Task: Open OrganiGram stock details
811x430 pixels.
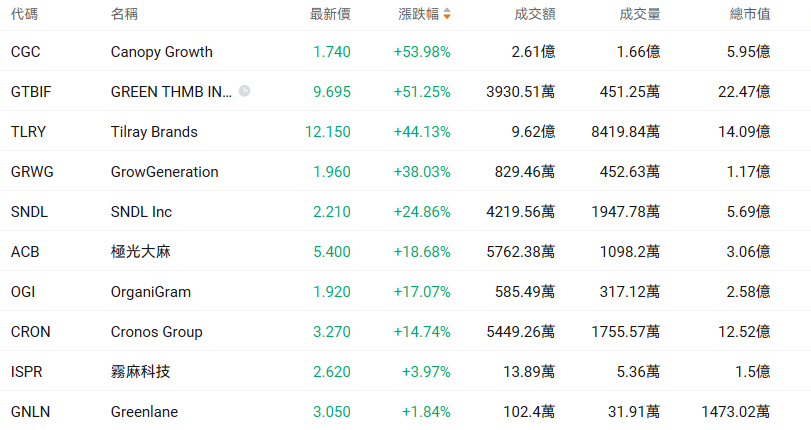Action: [150, 291]
